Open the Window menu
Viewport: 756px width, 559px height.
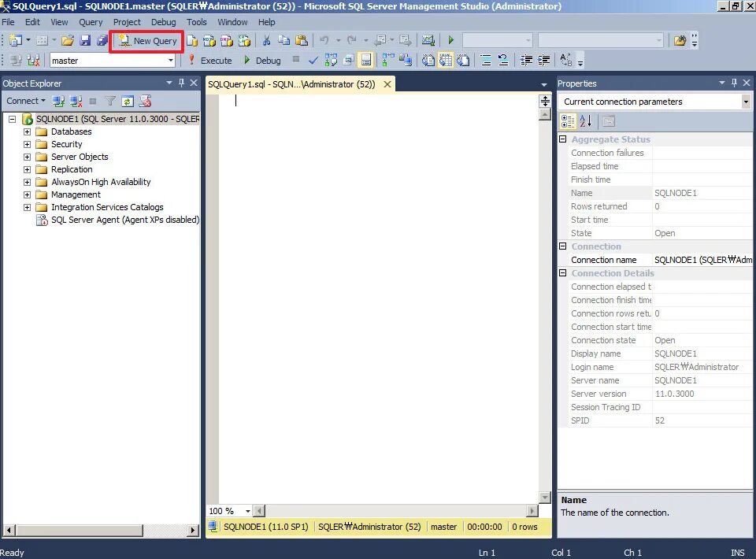click(232, 22)
